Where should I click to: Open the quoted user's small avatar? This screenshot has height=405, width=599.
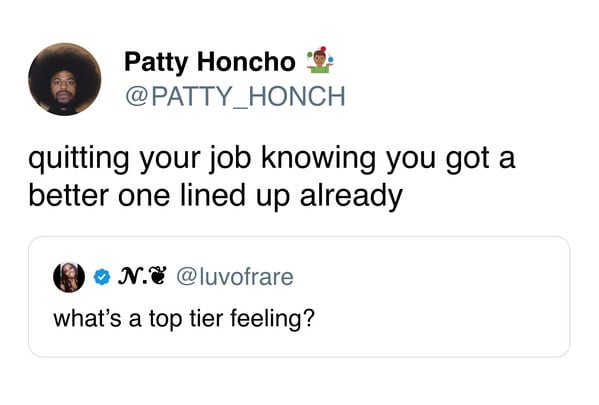(x=69, y=277)
